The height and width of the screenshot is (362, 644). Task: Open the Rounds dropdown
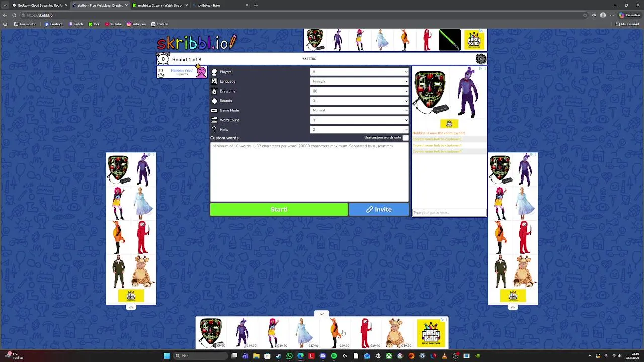[359, 101]
